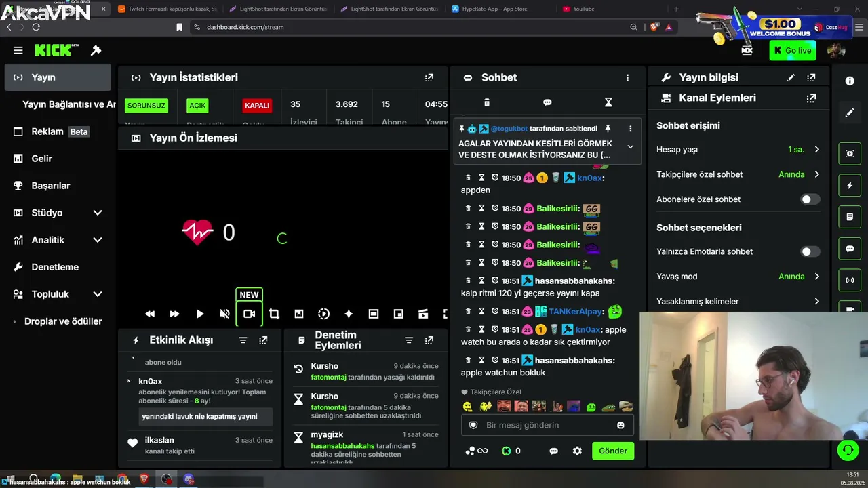Open the Sohbet panel three-dot menu
Screen dimensions: 868x488
point(627,77)
